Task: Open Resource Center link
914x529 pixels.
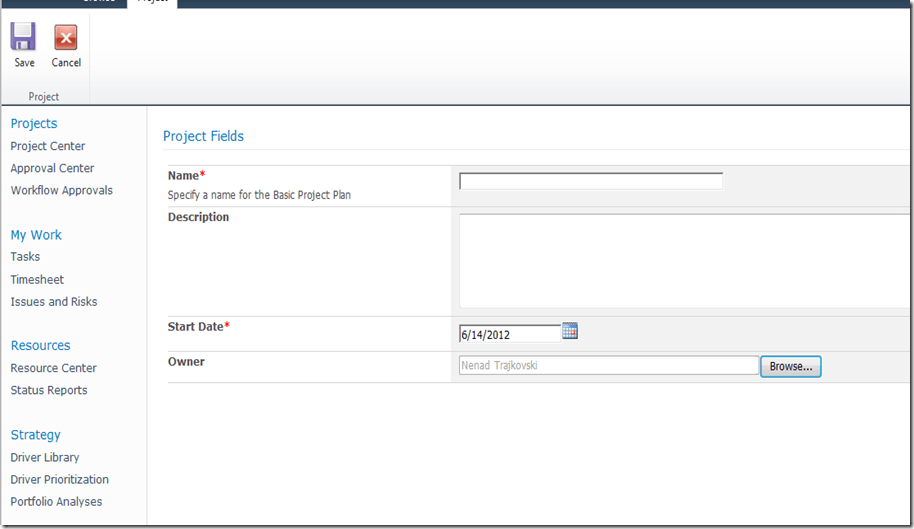Action: pos(53,368)
